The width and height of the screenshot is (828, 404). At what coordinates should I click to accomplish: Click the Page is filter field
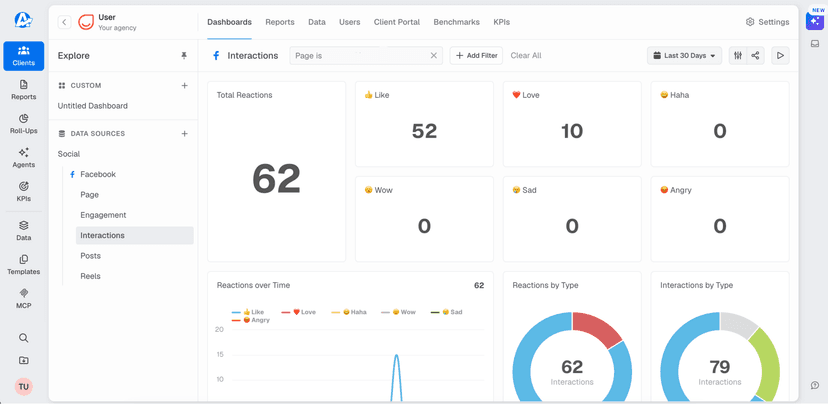[x=366, y=55]
